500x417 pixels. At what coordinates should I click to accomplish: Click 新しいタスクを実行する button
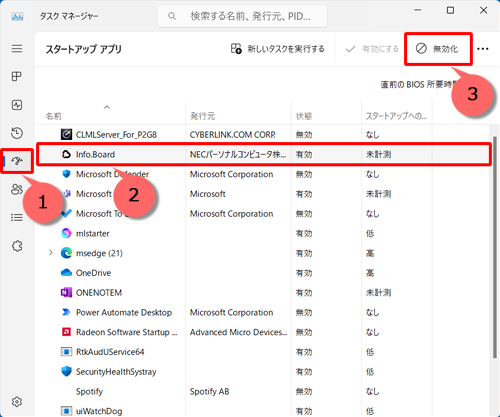278,49
